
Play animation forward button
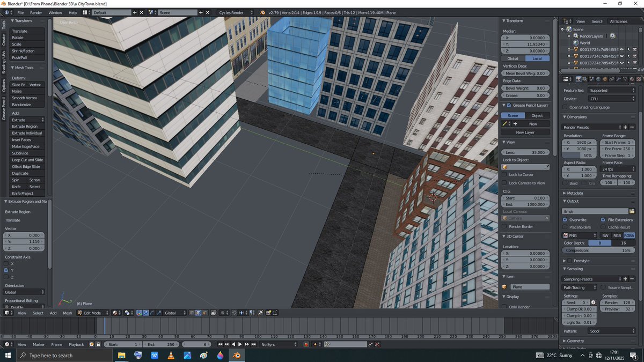240,344
